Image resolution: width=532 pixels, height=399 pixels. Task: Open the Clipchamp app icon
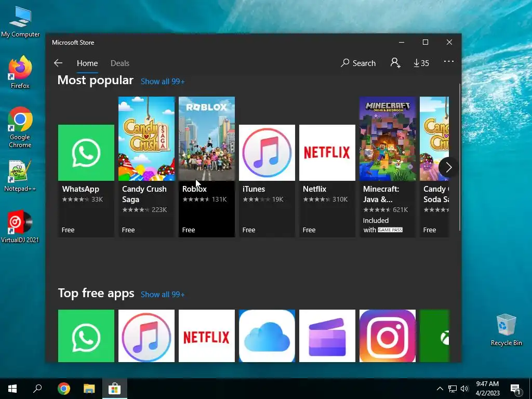click(x=327, y=336)
